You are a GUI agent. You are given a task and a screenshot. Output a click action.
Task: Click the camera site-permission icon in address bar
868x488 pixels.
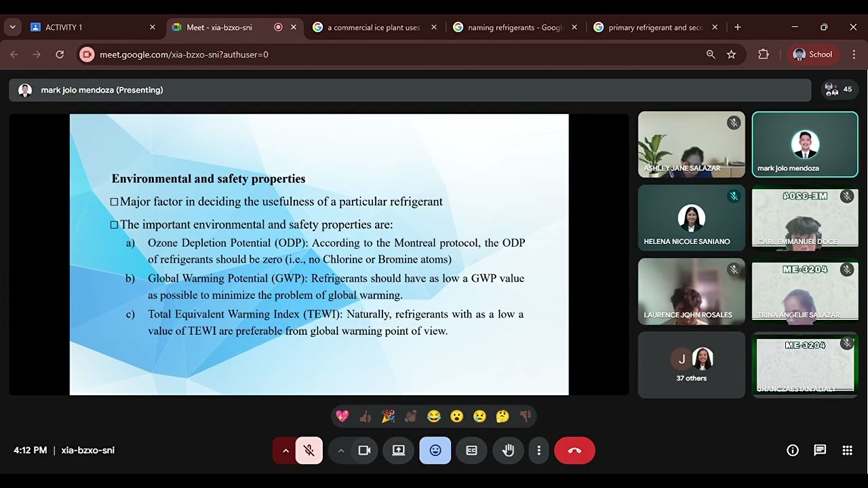[x=87, y=54]
